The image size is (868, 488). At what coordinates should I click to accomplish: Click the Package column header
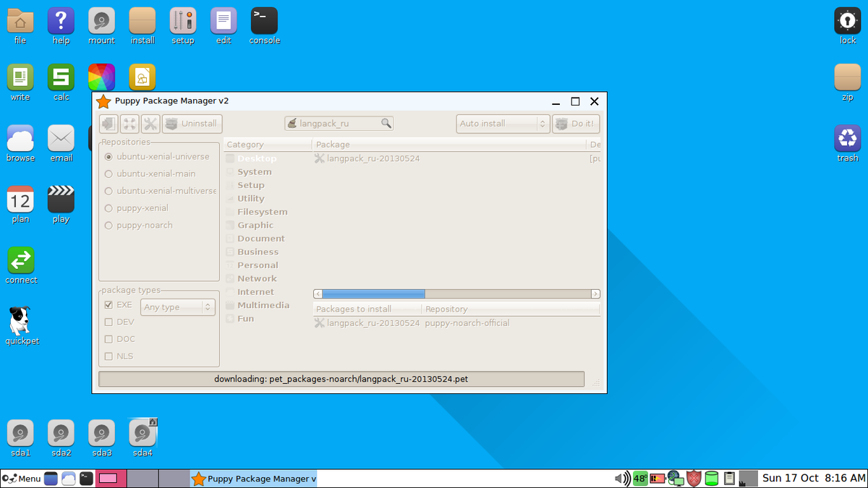[449, 145]
